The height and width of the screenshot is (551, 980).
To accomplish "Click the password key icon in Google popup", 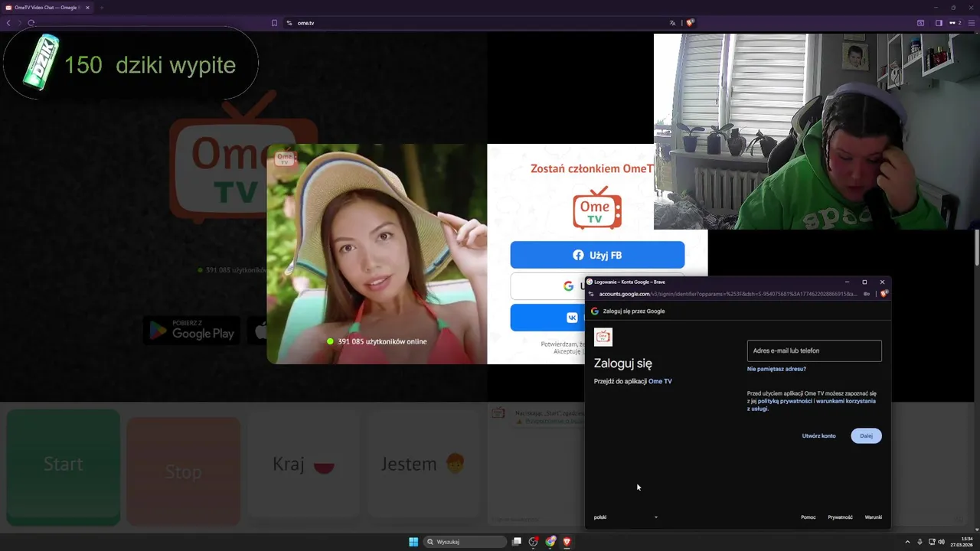I will pos(867,294).
